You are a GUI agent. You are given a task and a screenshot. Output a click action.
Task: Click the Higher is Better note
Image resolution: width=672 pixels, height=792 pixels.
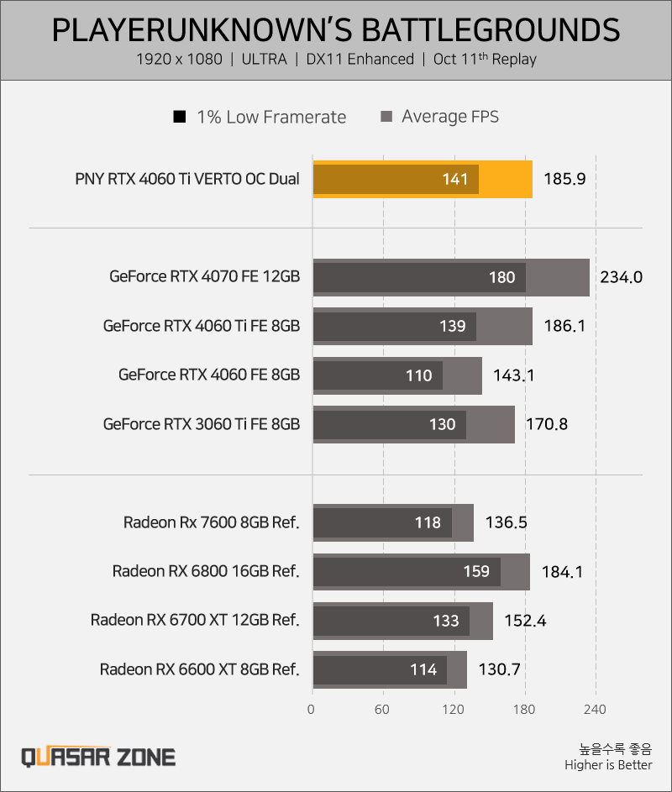tap(608, 765)
